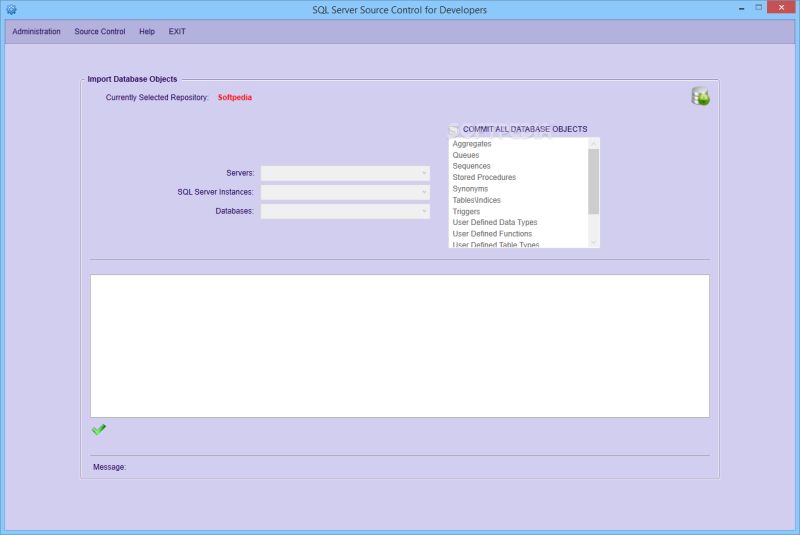Open the SQL Server Instances dropdown
Viewport: 800px width, 535px height.
(345, 192)
